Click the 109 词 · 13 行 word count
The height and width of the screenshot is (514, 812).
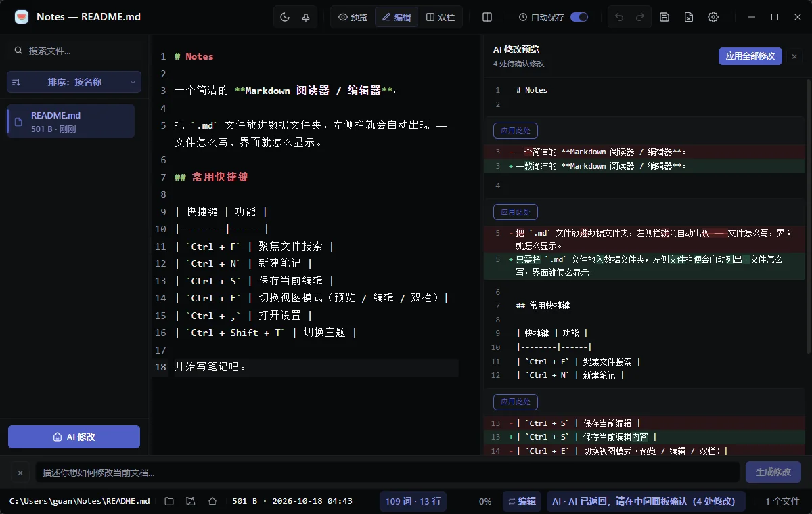click(413, 501)
